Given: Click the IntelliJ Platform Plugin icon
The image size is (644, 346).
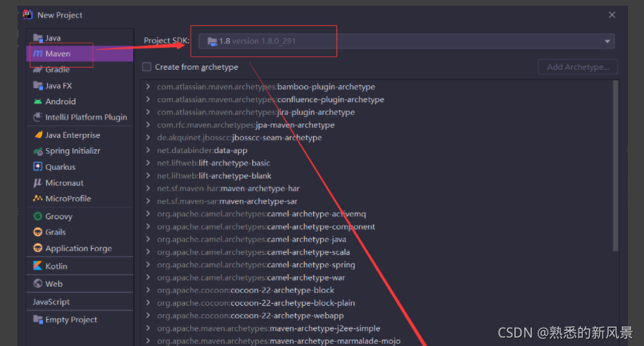Looking at the screenshot, I should point(38,117).
